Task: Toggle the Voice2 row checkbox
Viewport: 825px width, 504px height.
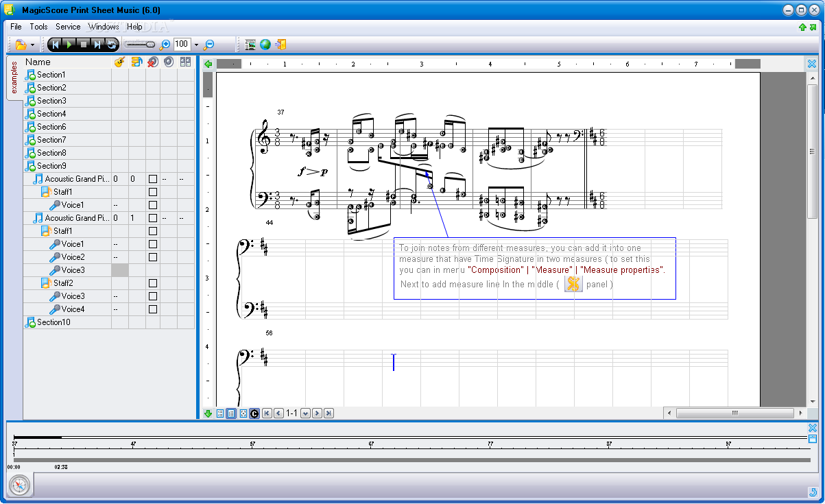Action: click(x=153, y=257)
